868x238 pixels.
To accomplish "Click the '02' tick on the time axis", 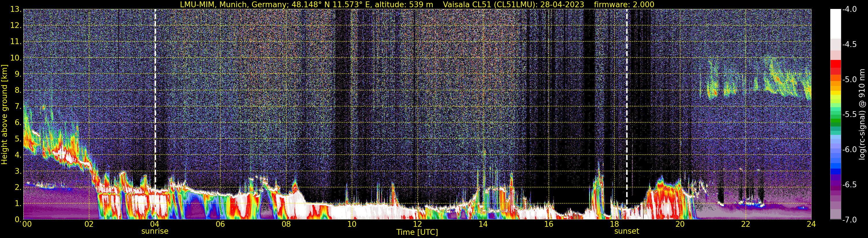I will (x=89, y=224).
